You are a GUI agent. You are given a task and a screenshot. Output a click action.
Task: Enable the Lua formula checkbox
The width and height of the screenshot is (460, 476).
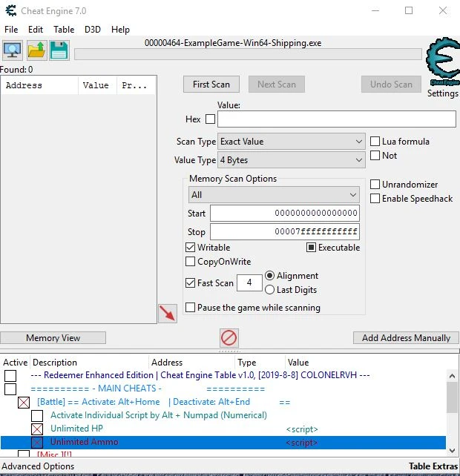click(x=375, y=141)
